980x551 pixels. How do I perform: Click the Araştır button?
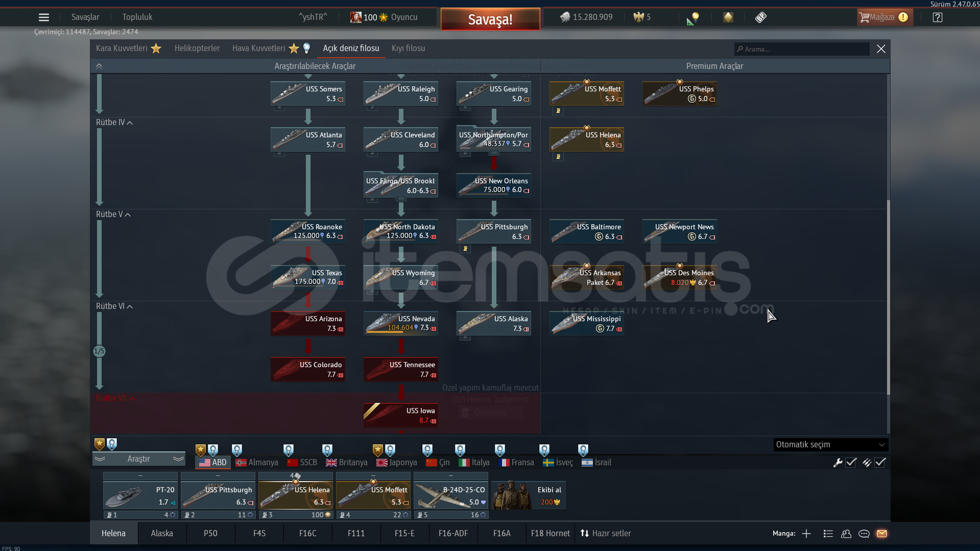coord(138,459)
